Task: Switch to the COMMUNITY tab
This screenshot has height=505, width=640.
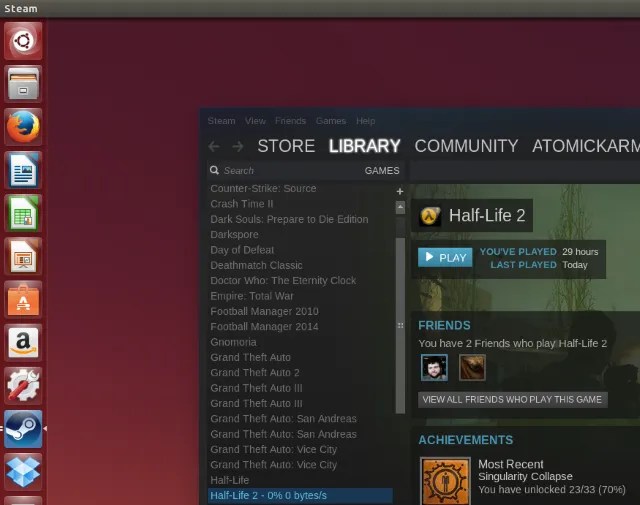Action: (x=466, y=146)
